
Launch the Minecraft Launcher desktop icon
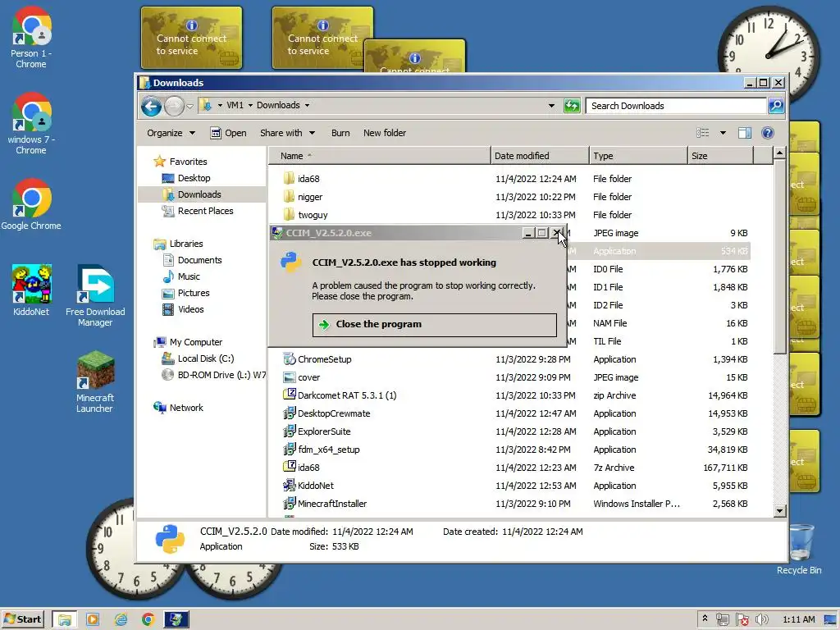point(95,381)
